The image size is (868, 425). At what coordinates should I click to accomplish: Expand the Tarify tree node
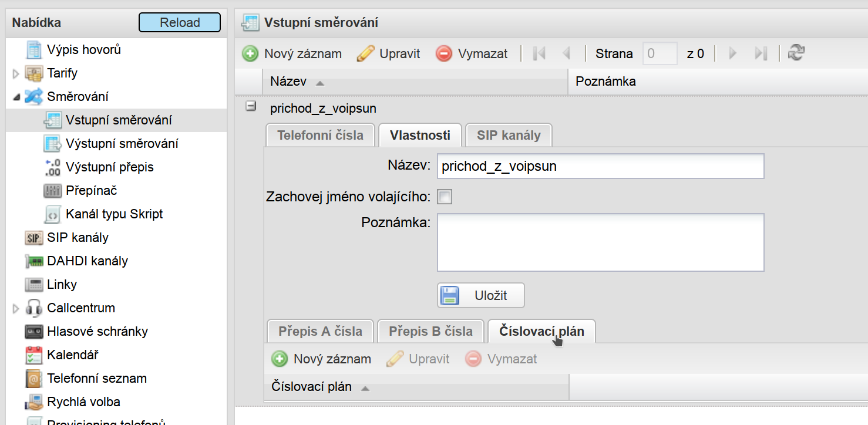(16, 73)
